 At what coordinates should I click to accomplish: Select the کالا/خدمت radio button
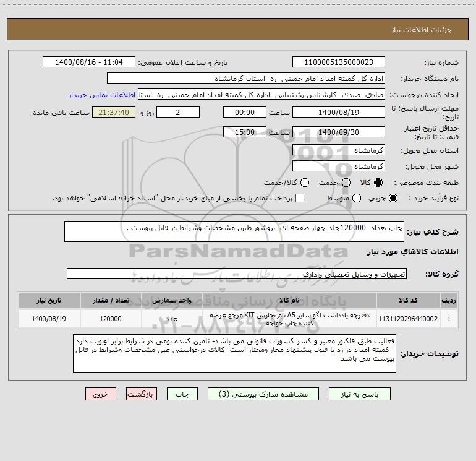(x=305, y=183)
